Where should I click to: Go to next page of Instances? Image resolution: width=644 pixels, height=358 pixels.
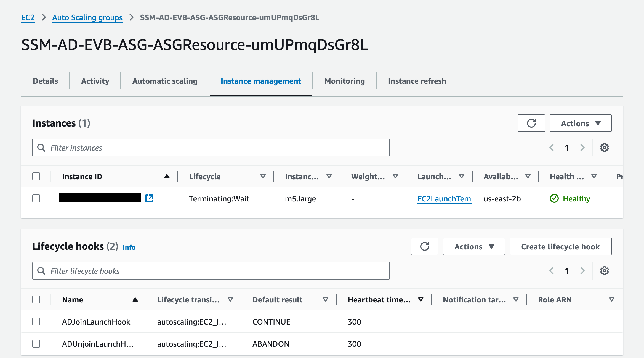582,148
